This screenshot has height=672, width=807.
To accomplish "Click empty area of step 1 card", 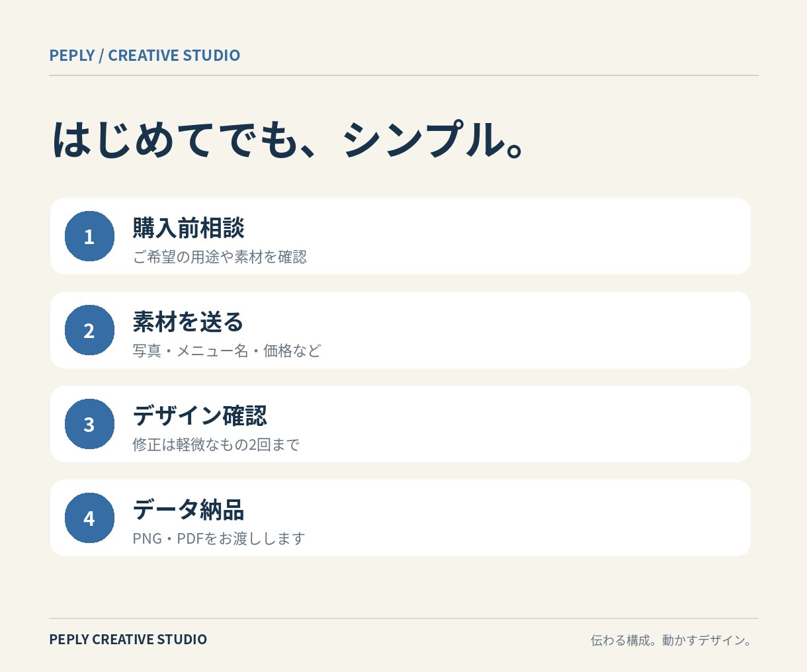I will tap(529, 236).
